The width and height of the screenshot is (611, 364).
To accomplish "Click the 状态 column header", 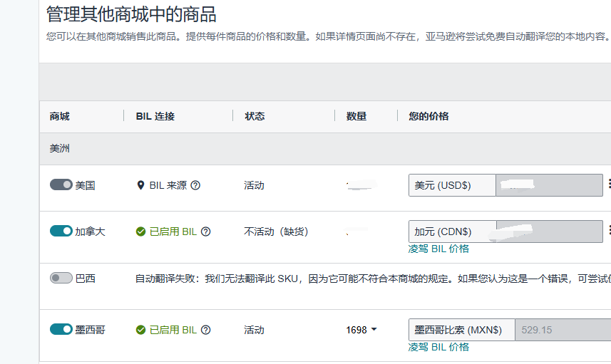I will (255, 116).
